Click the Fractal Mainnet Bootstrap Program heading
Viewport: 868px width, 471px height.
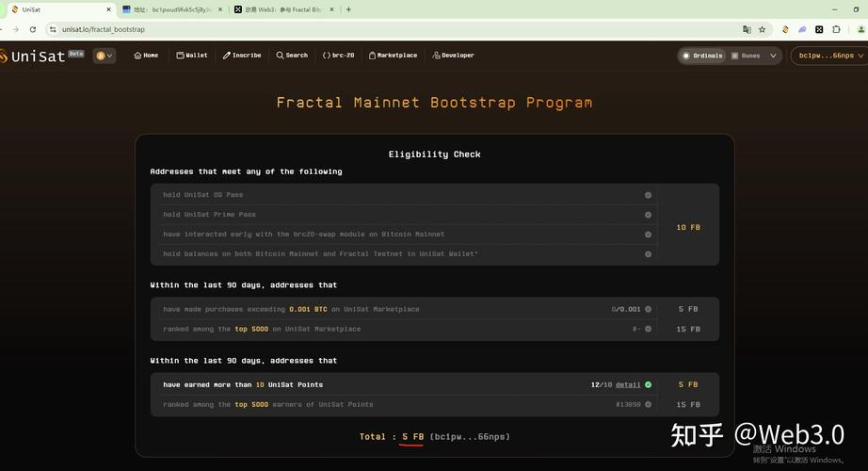[x=434, y=103]
